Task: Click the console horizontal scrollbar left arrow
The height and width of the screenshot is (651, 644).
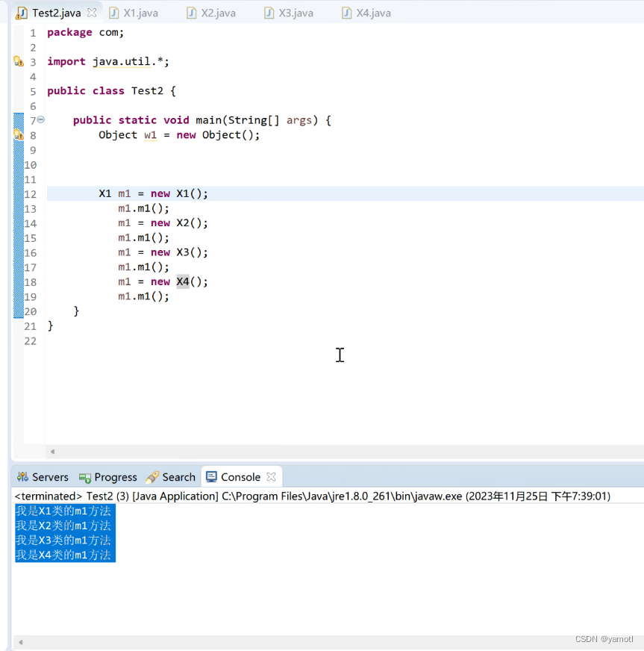Action: click(20, 642)
